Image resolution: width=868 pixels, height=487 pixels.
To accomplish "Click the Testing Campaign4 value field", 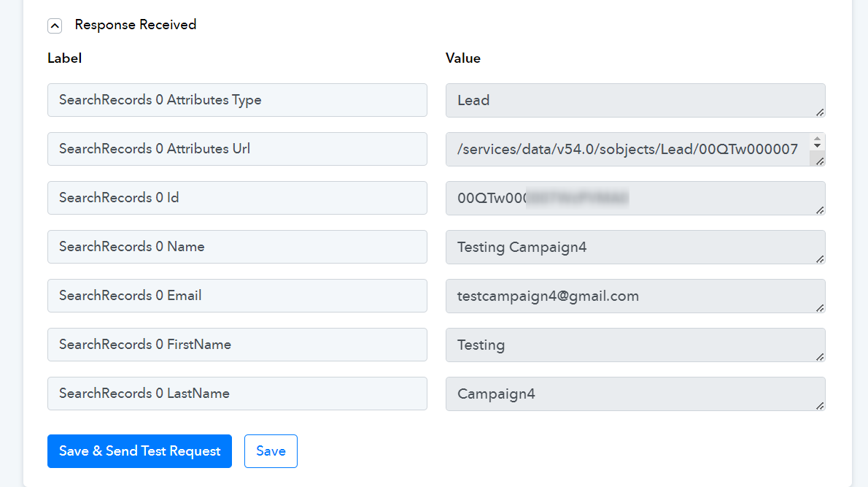I will coord(635,247).
